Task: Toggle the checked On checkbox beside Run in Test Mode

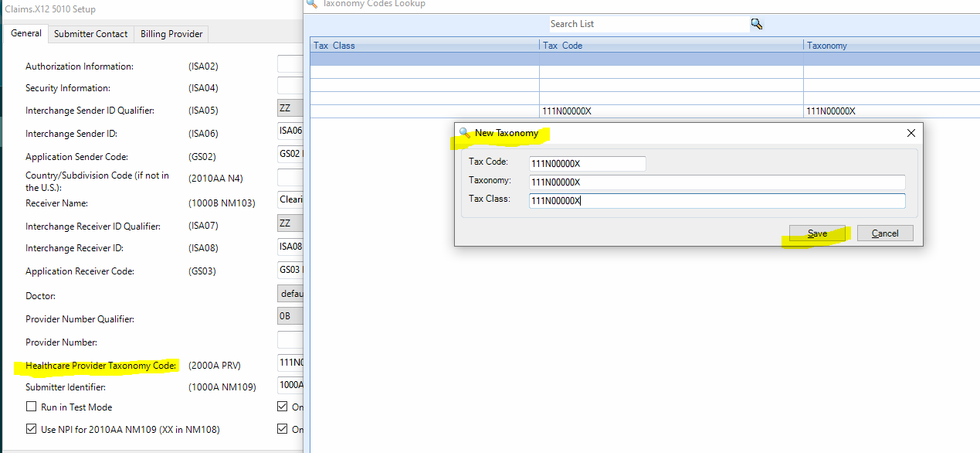Action: [283, 406]
